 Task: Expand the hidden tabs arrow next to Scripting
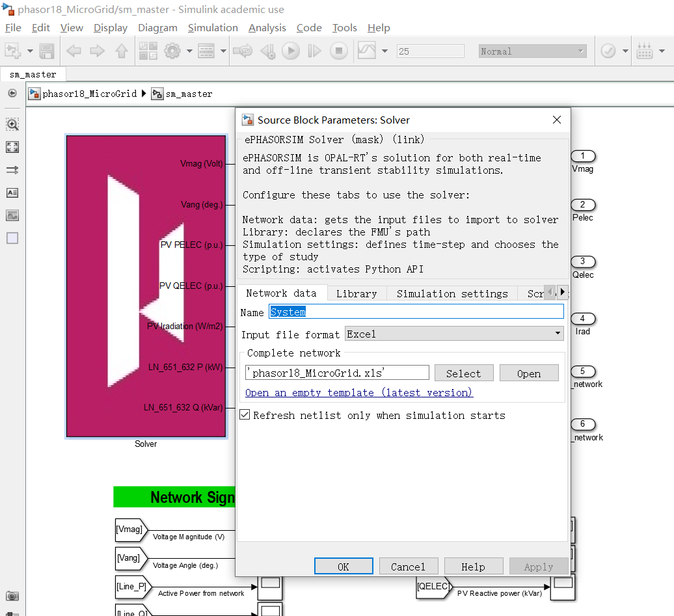(x=563, y=293)
